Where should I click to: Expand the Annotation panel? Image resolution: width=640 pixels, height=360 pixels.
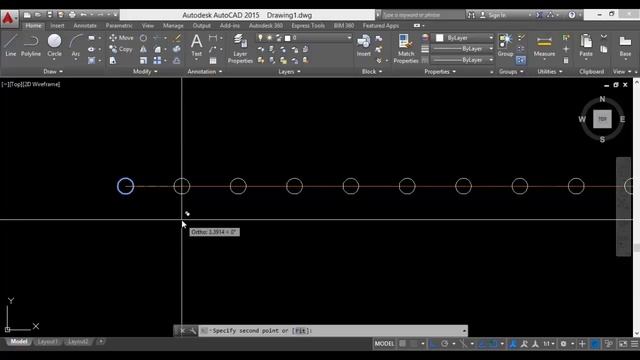coord(204,71)
